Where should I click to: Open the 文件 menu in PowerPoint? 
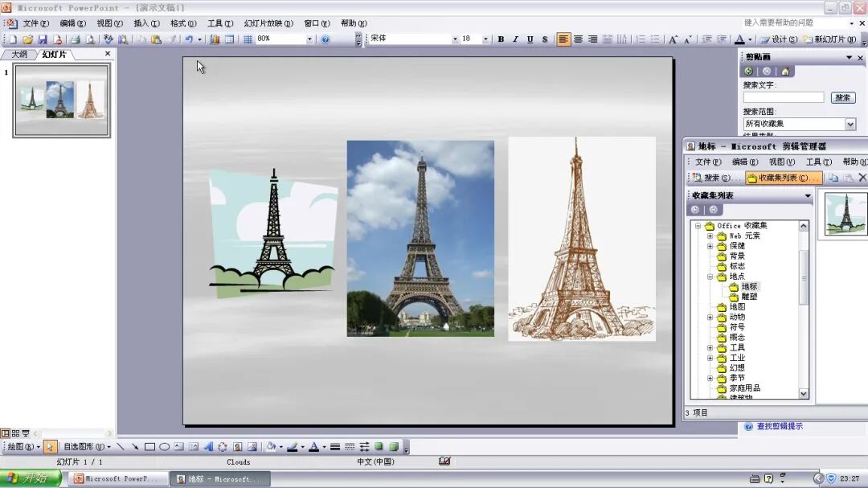(35, 23)
